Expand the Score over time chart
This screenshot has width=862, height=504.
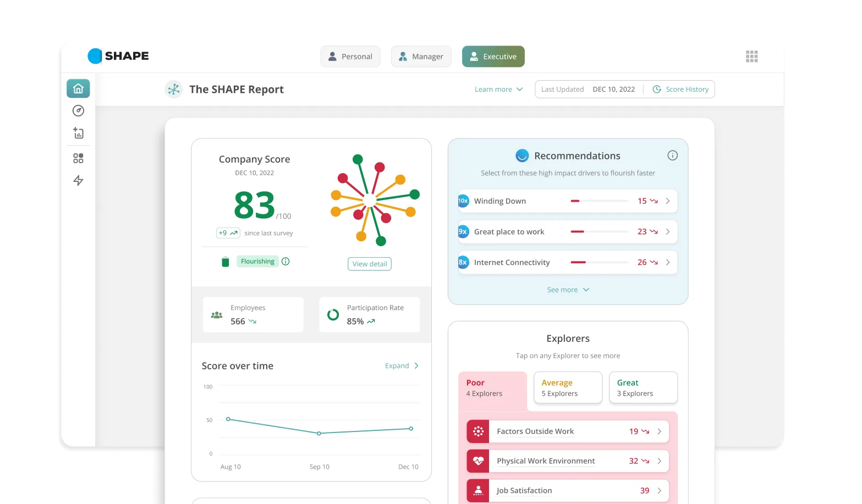pyautogui.click(x=402, y=366)
